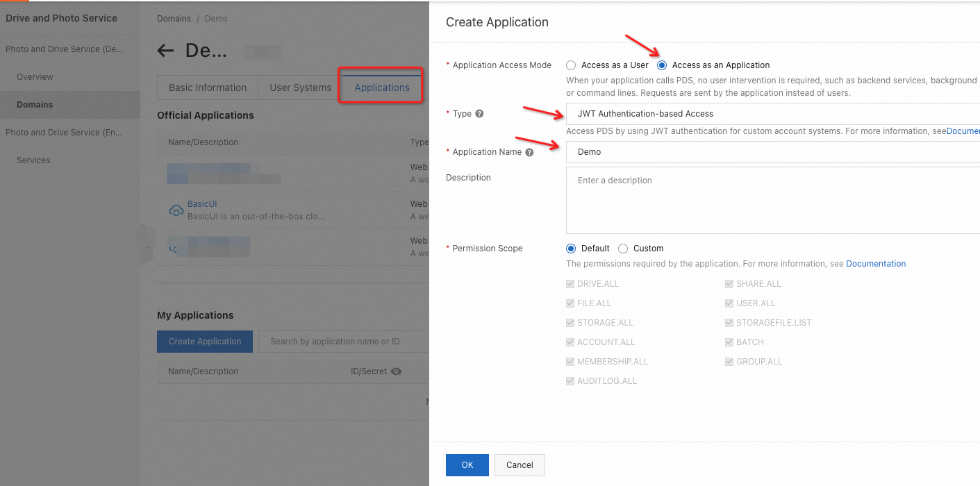
Task: Toggle the ACCOUNT.ALL checkbox
Action: [x=571, y=342]
